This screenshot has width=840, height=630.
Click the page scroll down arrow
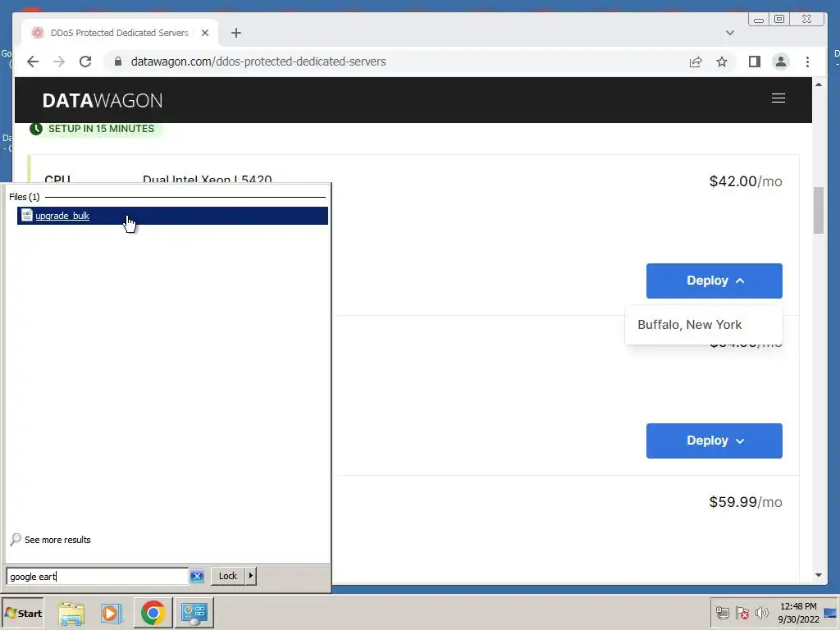(819, 575)
